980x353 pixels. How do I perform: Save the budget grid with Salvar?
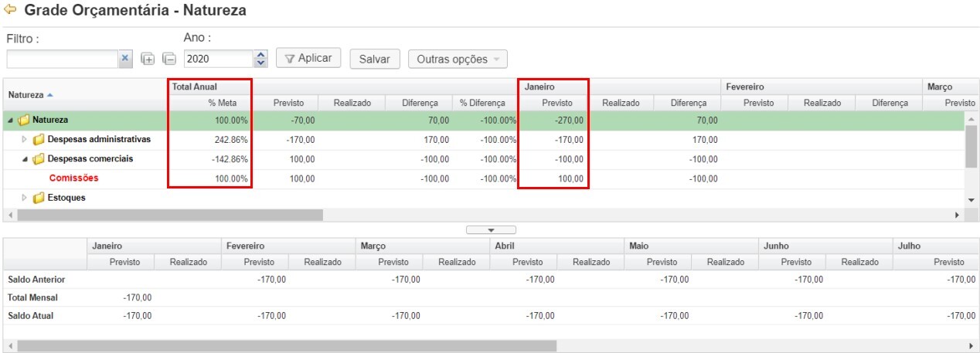[x=375, y=59]
